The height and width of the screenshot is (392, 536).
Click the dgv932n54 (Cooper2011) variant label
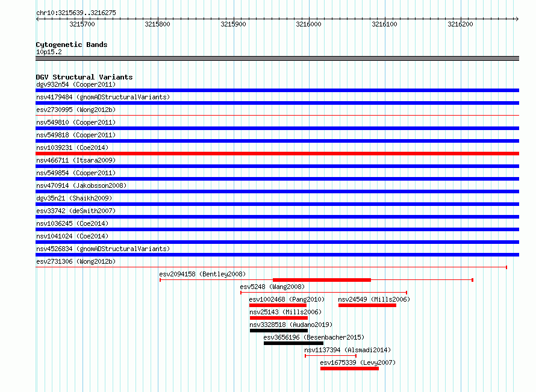pos(76,84)
